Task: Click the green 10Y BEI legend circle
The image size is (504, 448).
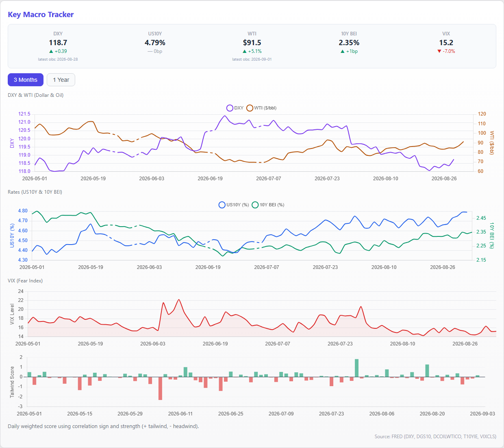Action: [255, 205]
